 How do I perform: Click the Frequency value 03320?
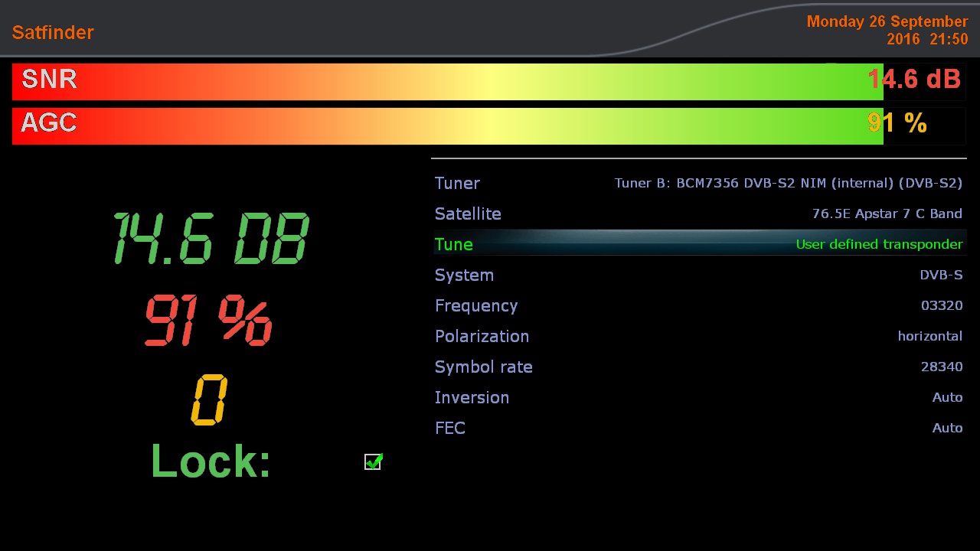point(941,305)
